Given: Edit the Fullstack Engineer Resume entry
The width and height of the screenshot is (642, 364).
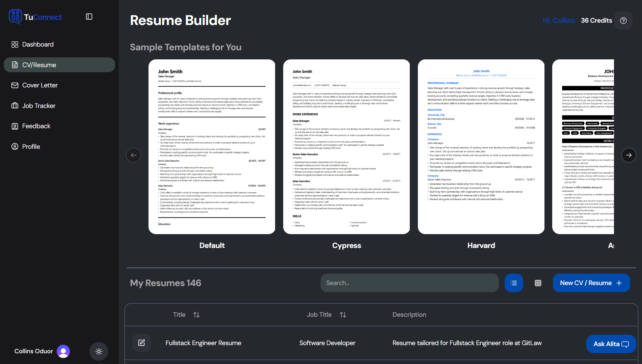Looking at the screenshot, I should (x=141, y=343).
